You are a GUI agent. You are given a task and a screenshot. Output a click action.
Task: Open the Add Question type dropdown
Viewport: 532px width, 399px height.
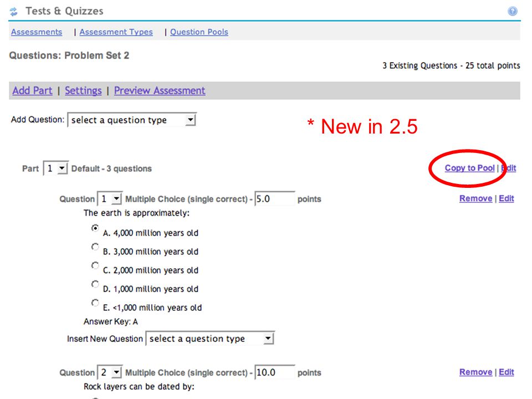132,120
